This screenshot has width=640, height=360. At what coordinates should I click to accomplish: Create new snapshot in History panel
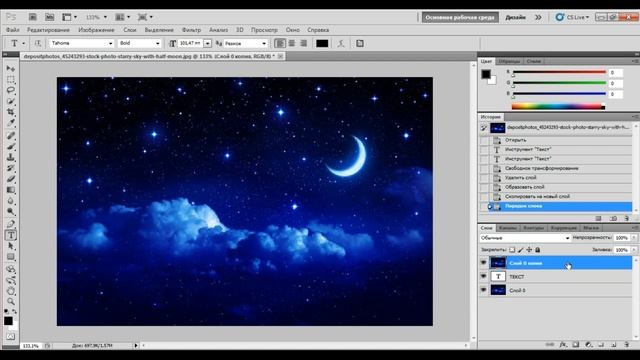(x=613, y=219)
